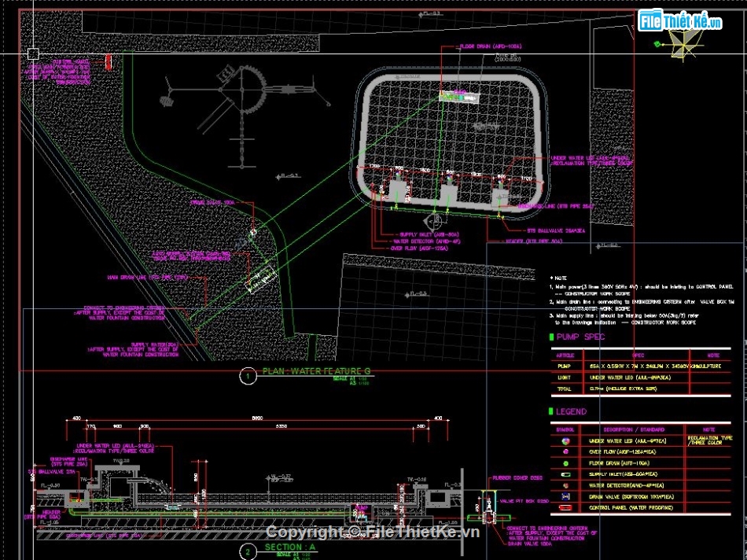
Task: Click the 'DISCHARGE LINE' label in the plan
Action: pos(556,207)
